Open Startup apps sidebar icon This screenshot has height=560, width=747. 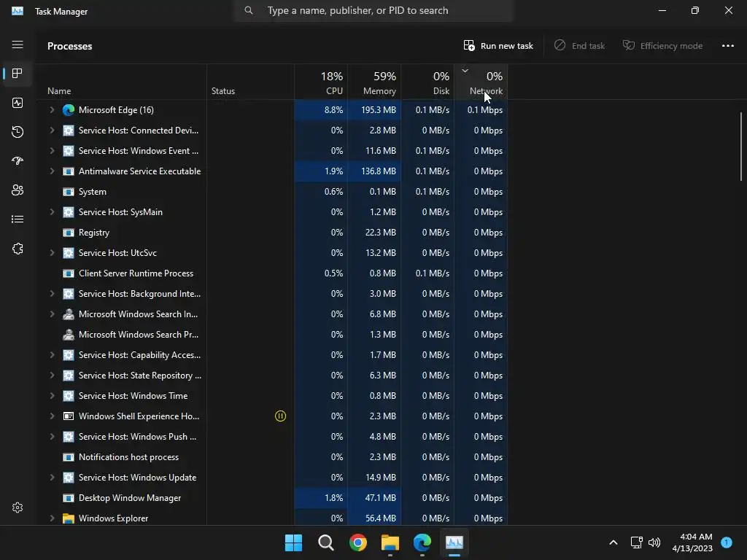18,161
